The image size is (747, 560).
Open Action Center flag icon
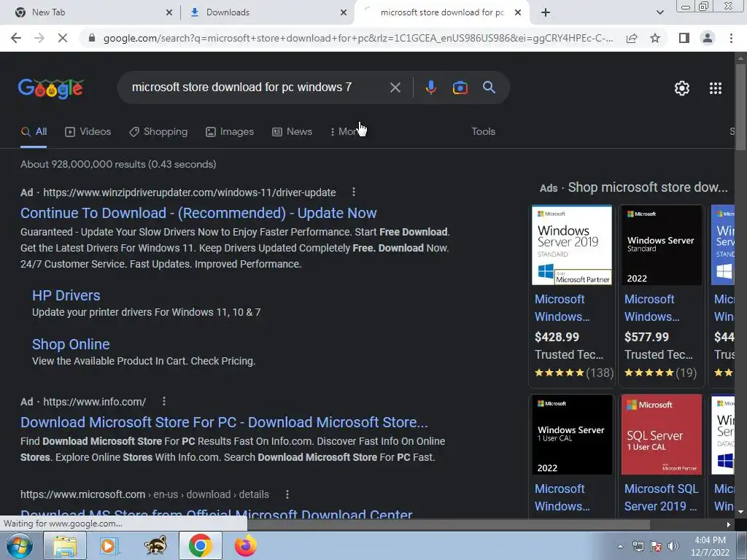pos(656,546)
